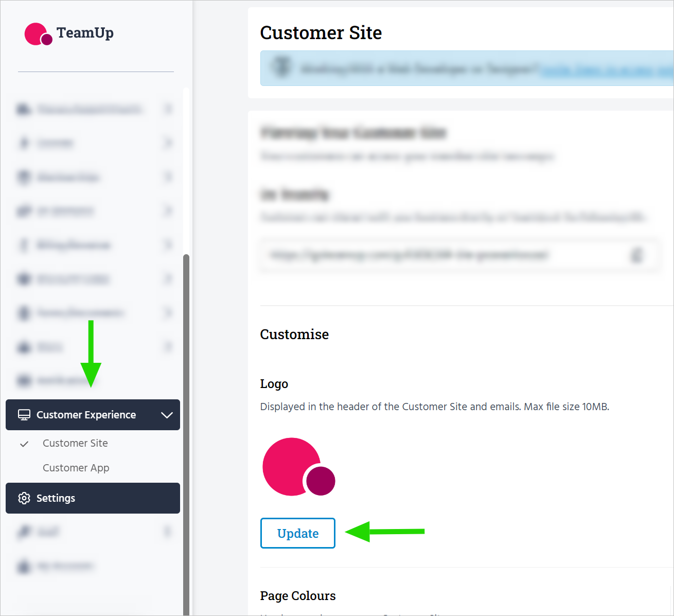Click the sidebar vertical scrollbar thumb
This screenshot has width=674, height=616.
click(186, 432)
